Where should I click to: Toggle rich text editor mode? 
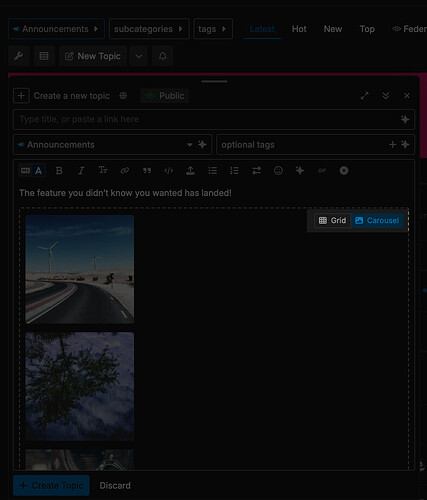pyautogui.click(x=32, y=171)
